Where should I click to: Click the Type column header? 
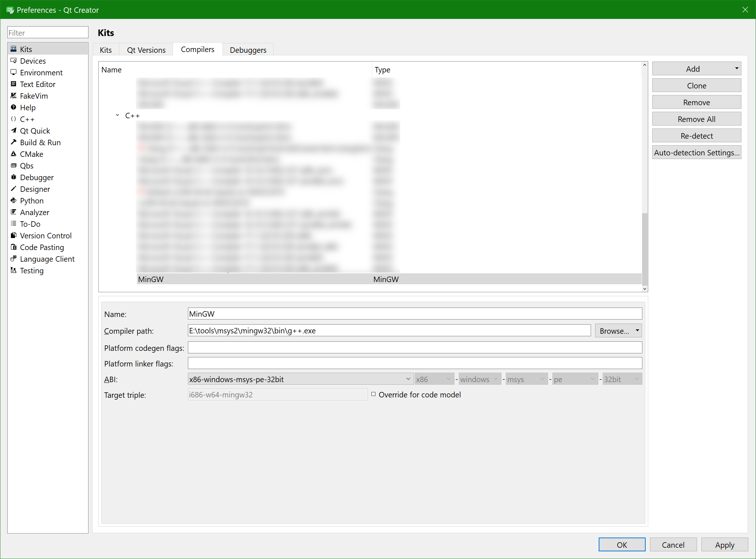click(x=507, y=70)
